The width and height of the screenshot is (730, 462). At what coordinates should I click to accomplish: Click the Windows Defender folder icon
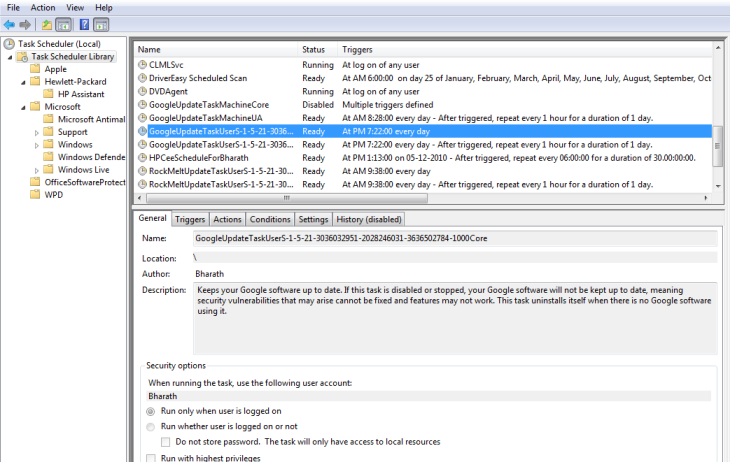[x=48, y=157]
